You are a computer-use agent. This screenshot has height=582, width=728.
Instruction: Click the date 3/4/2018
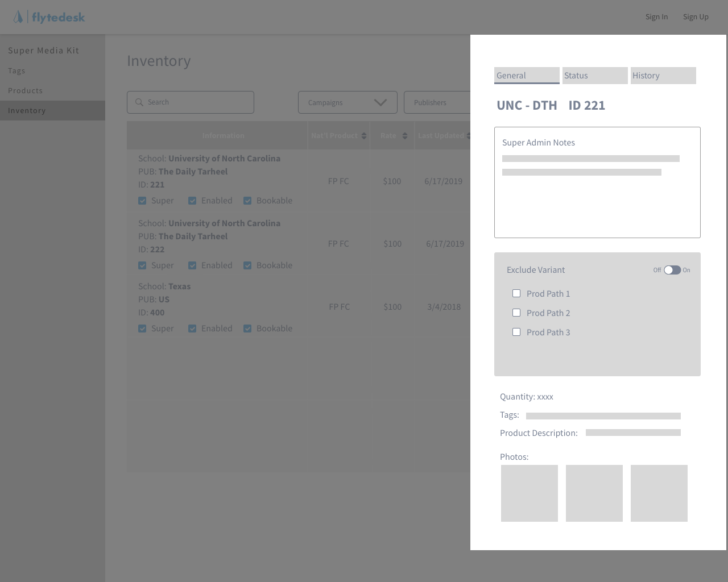click(444, 307)
